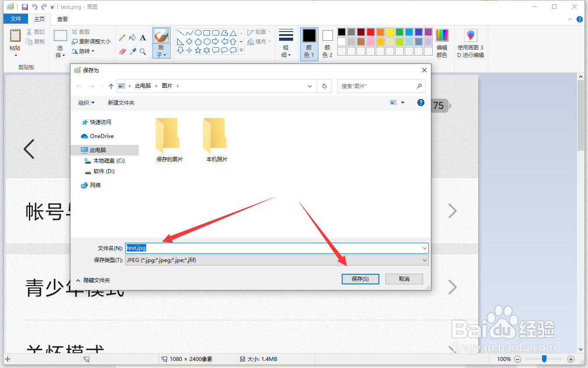Open the view options dropdown arrow
Screen dimensions: 588x368
(x=402, y=103)
